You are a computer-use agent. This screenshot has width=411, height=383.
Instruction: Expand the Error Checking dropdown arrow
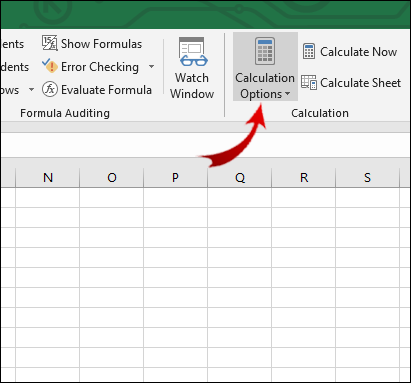tap(151, 66)
